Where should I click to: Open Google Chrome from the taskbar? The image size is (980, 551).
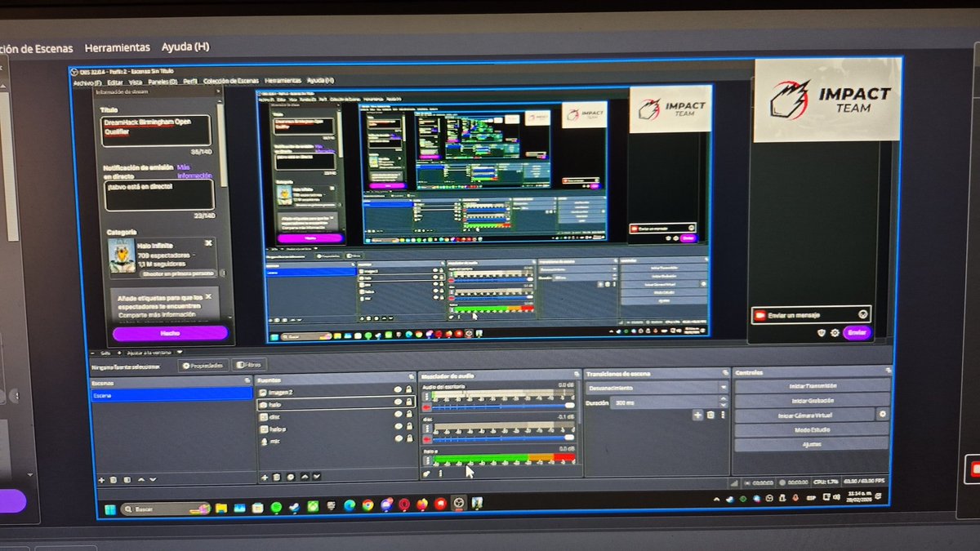click(367, 505)
